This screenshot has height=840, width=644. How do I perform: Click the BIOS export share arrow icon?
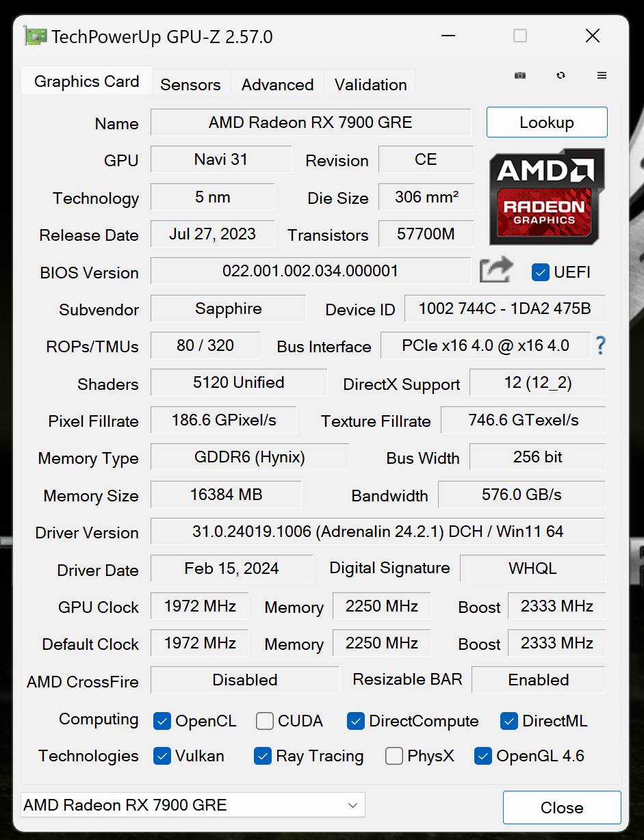pyautogui.click(x=496, y=270)
